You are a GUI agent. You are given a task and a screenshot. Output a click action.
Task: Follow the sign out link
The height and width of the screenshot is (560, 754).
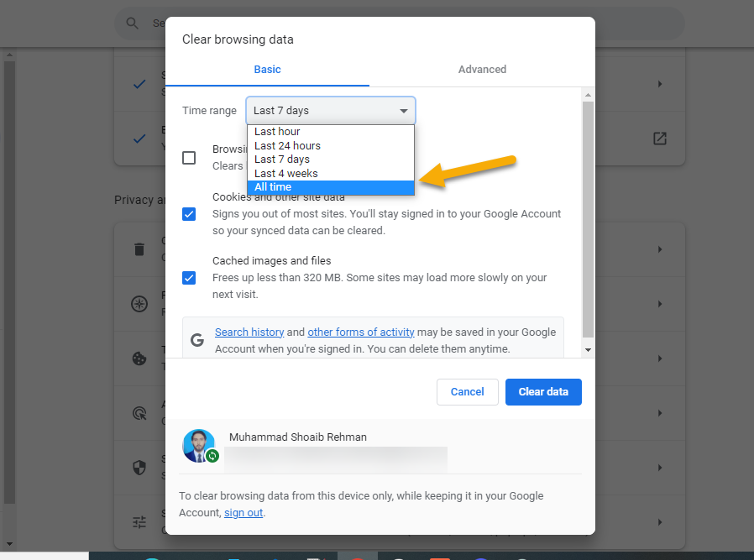(x=243, y=513)
